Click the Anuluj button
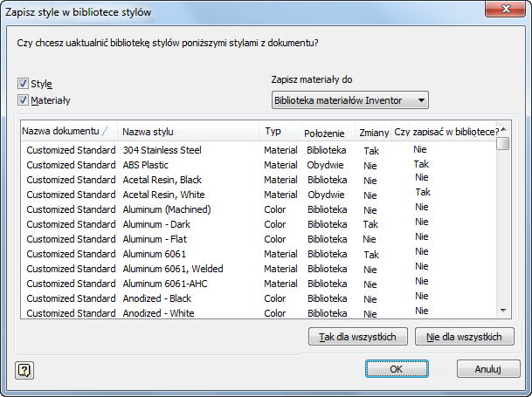Image resolution: width=532 pixels, height=397 pixels. pyautogui.click(x=487, y=369)
